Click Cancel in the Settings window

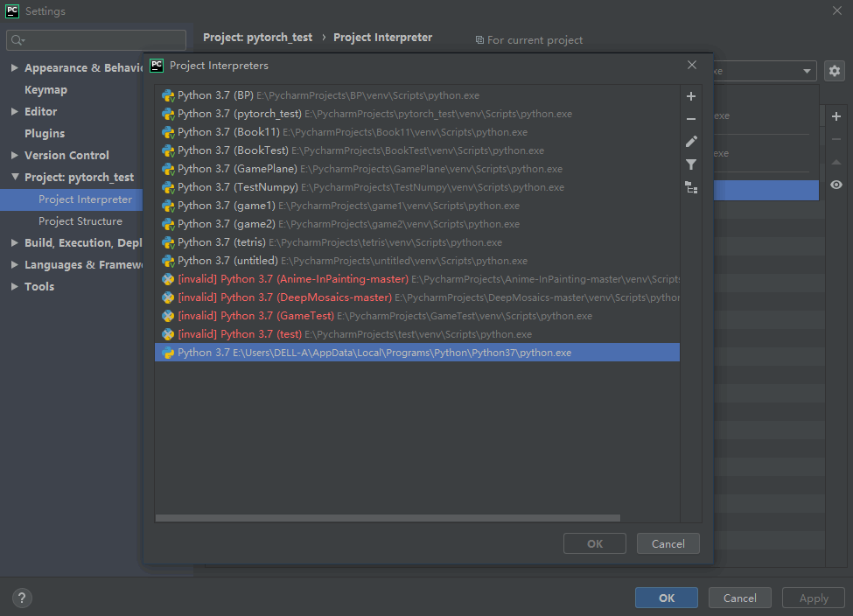(740, 598)
